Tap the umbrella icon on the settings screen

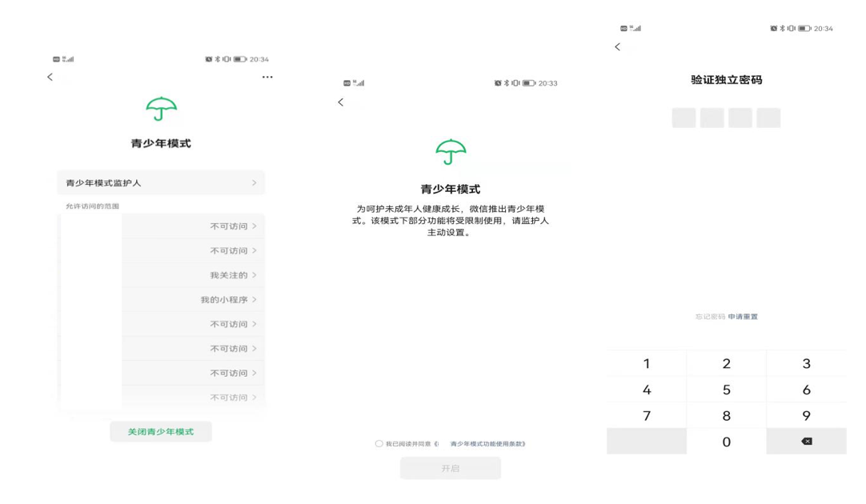pyautogui.click(x=161, y=109)
